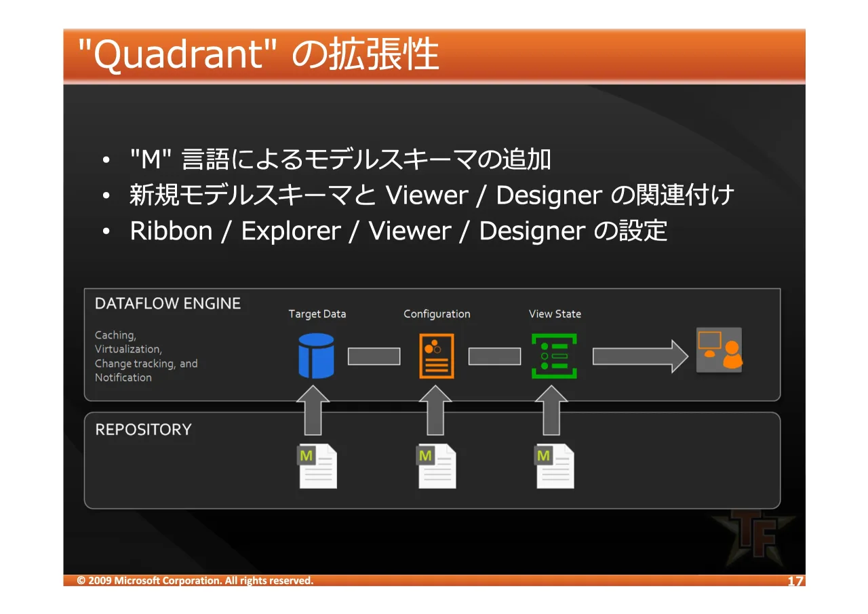This screenshot has width=868, height=614.
Task: Click the up arrow below the Configuration icon
Action: [435, 410]
